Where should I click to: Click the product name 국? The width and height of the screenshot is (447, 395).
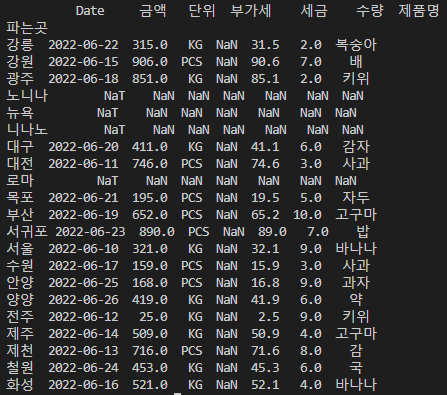coord(356,368)
